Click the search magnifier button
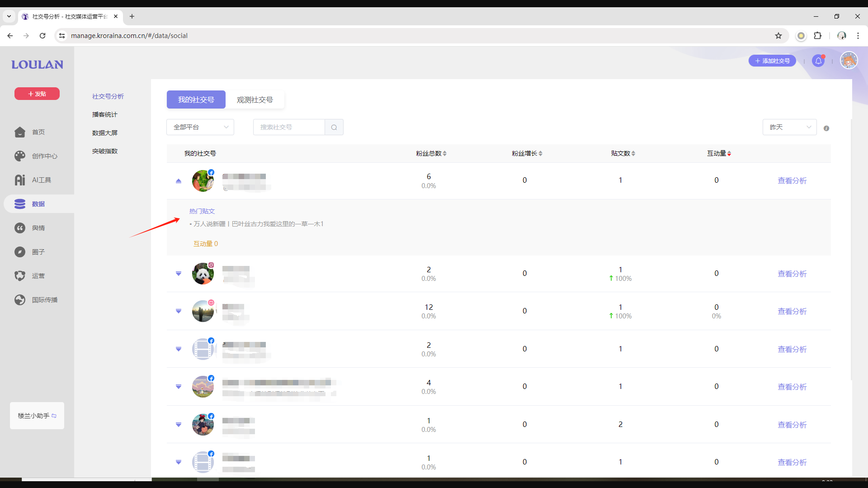Screen dimensions: 868x488 pos(334,127)
